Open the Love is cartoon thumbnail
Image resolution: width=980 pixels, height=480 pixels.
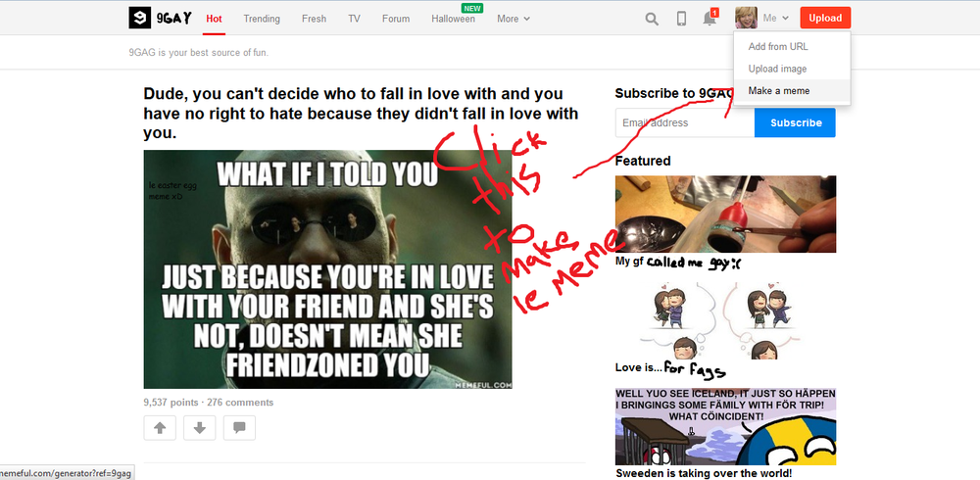(x=725, y=318)
